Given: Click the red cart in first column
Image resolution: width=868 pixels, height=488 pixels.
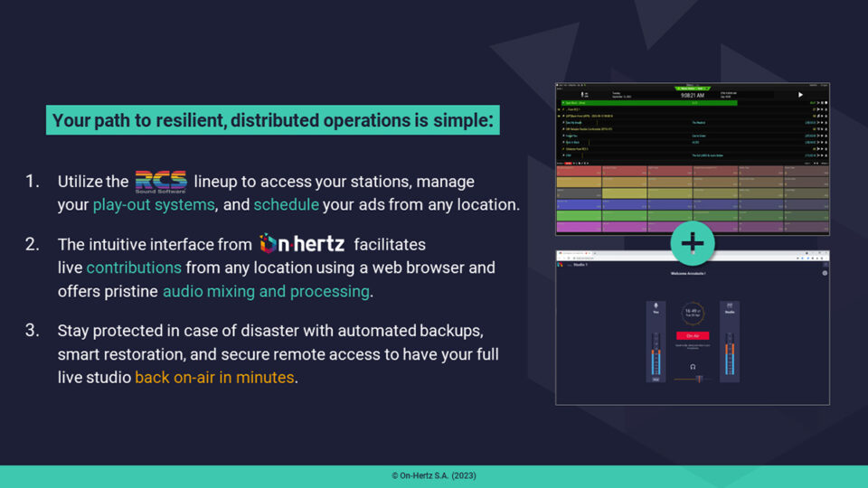Looking at the screenshot, I should click(579, 172).
